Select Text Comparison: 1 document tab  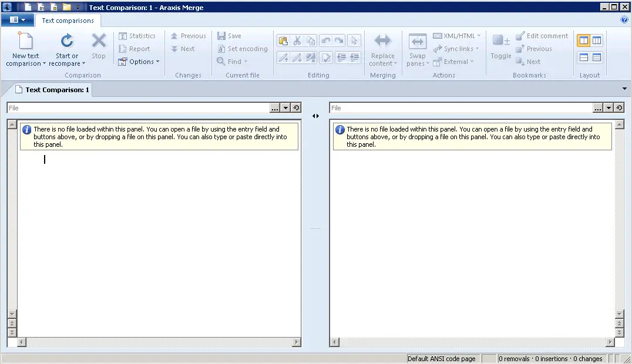pyautogui.click(x=52, y=90)
